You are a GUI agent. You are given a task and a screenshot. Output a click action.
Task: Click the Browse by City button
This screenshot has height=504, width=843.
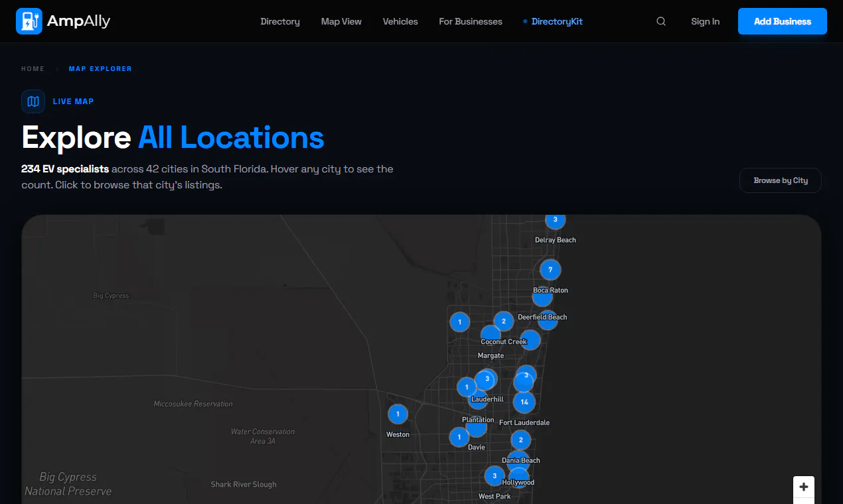click(781, 180)
